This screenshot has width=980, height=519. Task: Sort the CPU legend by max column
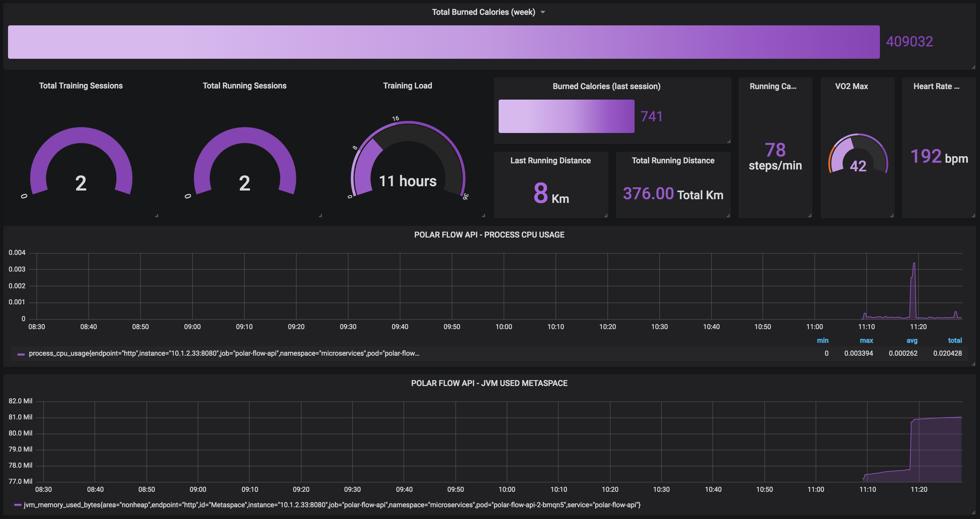tap(866, 341)
